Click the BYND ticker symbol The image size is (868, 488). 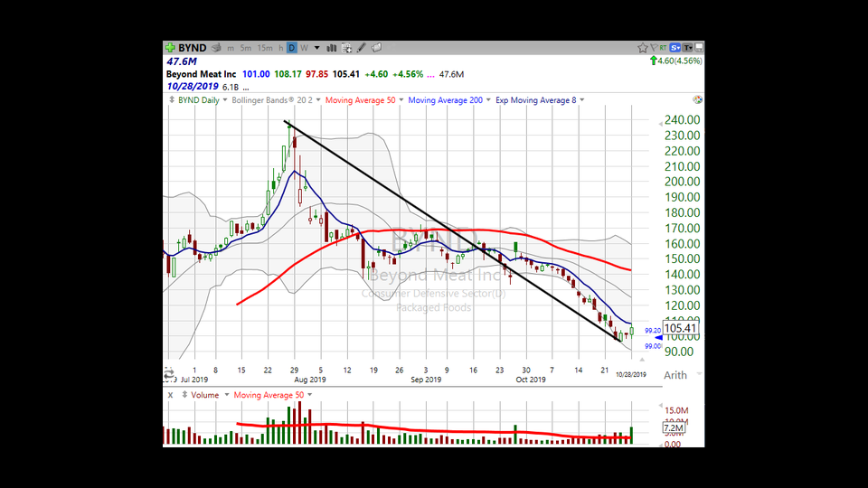[x=192, y=48]
